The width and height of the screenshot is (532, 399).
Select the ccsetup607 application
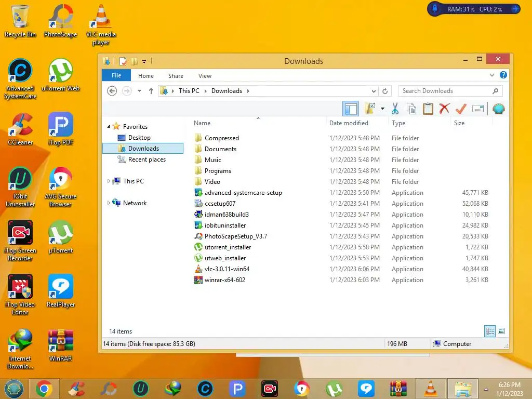[220, 204]
